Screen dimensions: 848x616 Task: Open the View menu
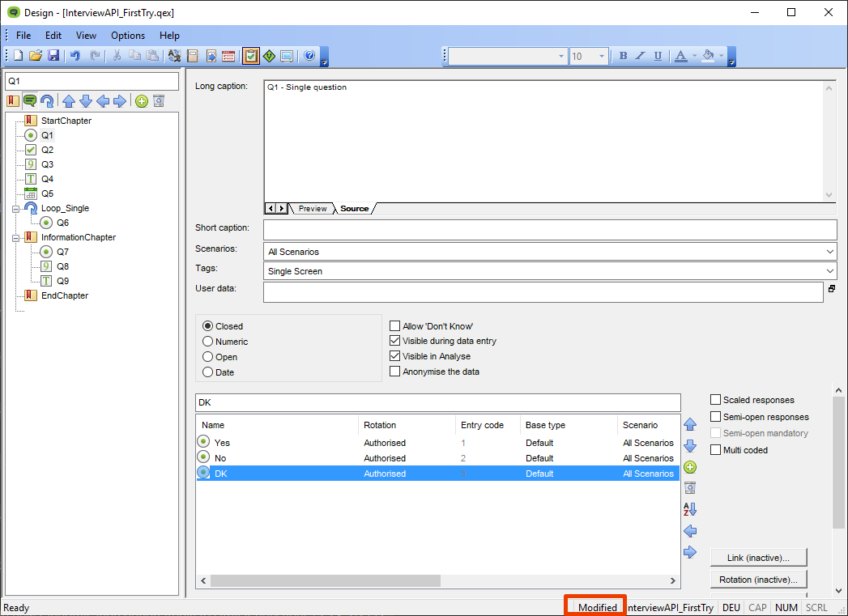(86, 36)
